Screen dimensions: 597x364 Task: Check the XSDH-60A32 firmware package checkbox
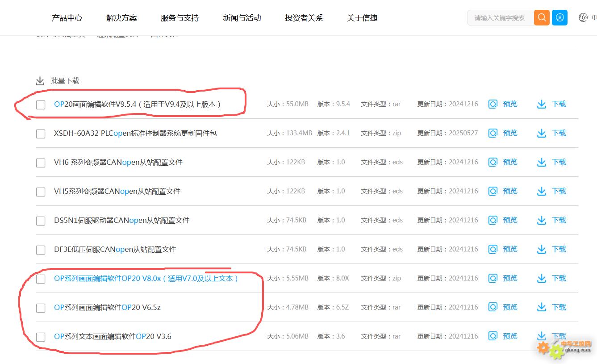tap(41, 134)
